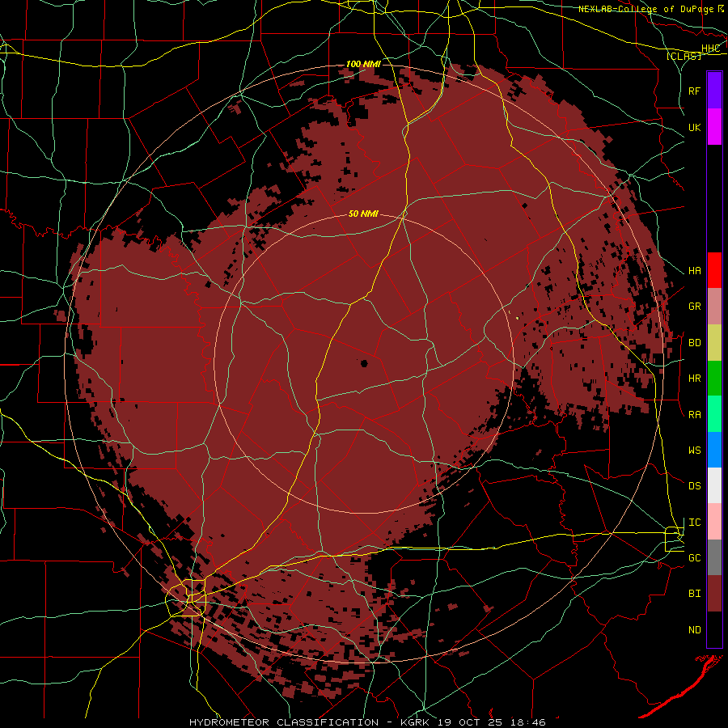Click the WS blue legend swatch
The width and height of the screenshot is (728, 728).
[714, 450]
